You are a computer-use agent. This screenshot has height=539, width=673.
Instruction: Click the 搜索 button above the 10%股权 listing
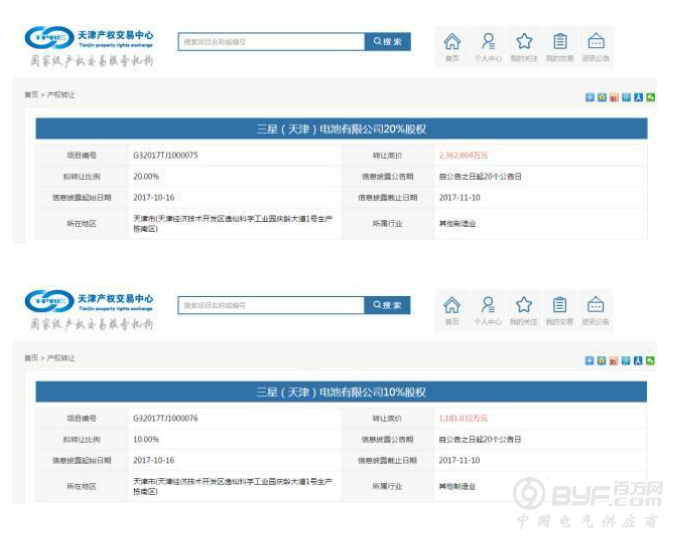pyautogui.click(x=387, y=305)
